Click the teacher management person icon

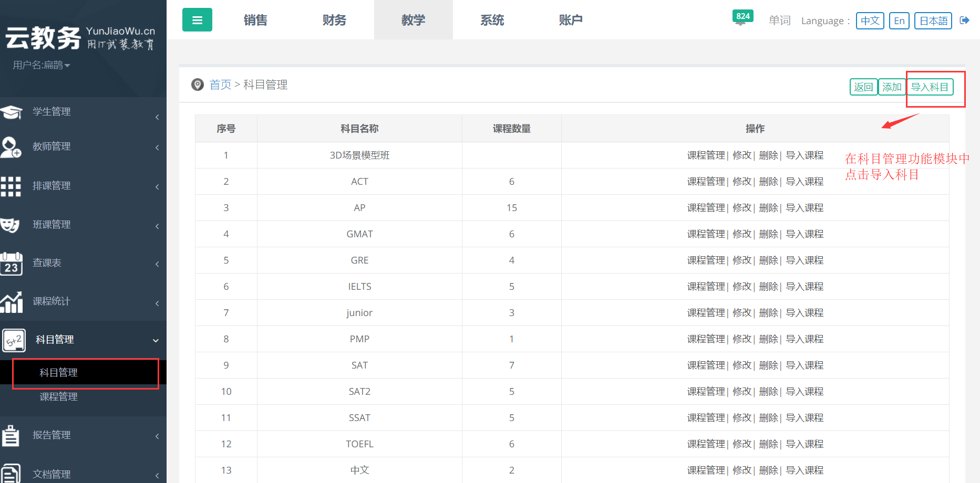point(11,147)
